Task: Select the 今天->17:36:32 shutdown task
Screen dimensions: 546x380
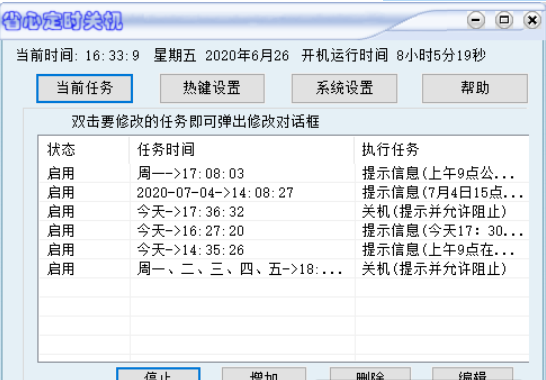Action: click(x=284, y=211)
